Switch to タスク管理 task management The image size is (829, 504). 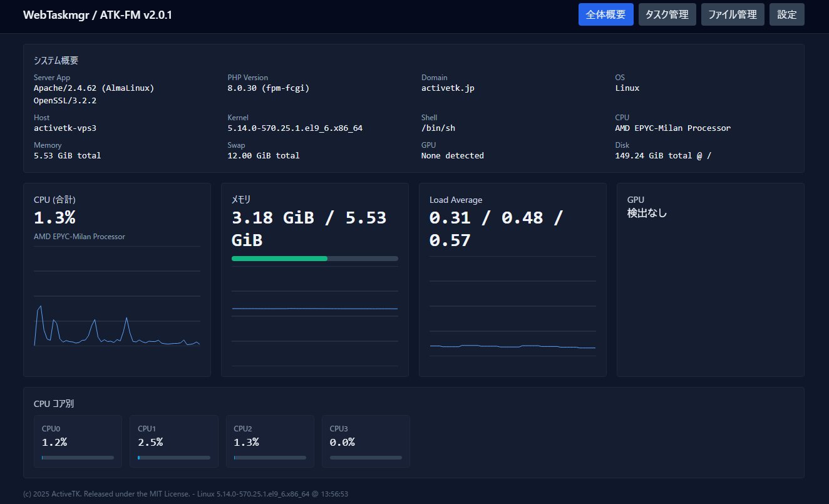coord(667,14)
